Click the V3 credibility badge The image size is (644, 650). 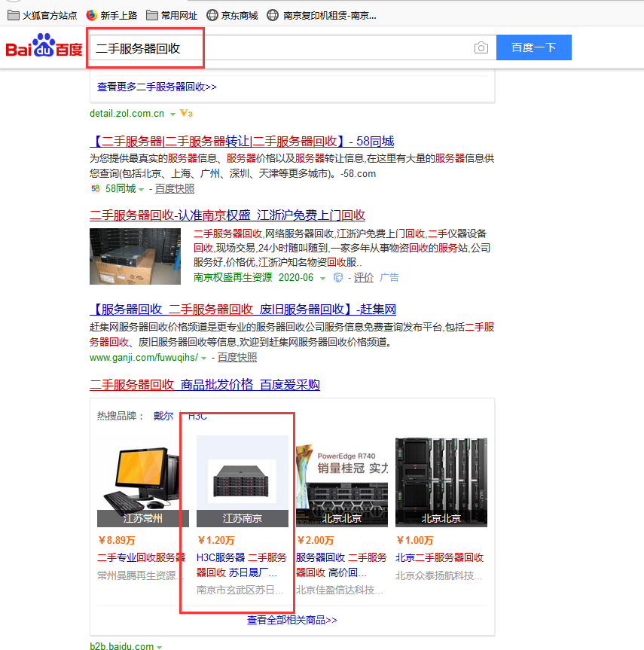tap(186, 113)
